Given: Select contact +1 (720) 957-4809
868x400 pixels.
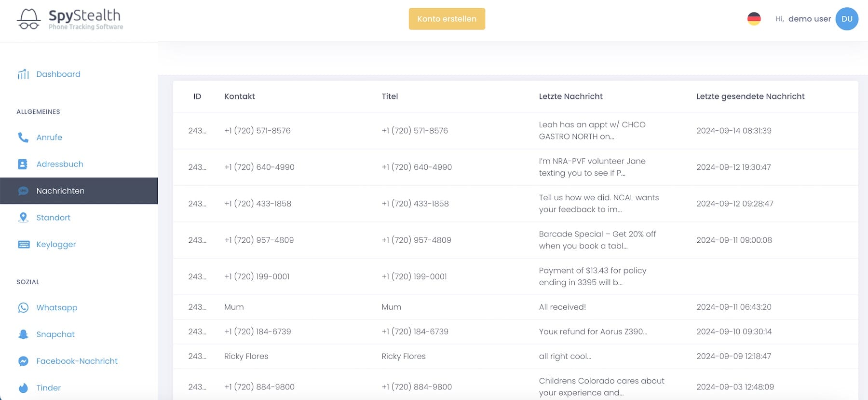Looking at the screenshot, I should pyautogui.click(x=259, y=240).
